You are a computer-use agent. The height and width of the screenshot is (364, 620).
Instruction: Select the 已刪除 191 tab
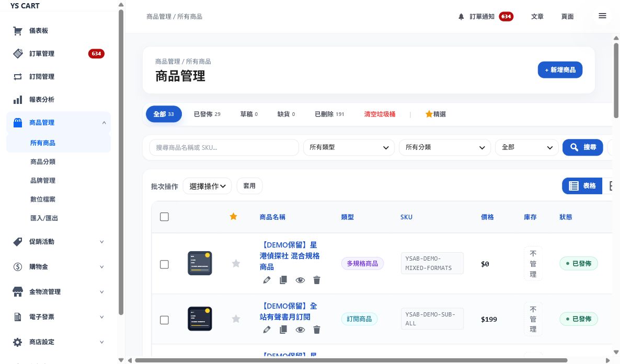(329, 114)
